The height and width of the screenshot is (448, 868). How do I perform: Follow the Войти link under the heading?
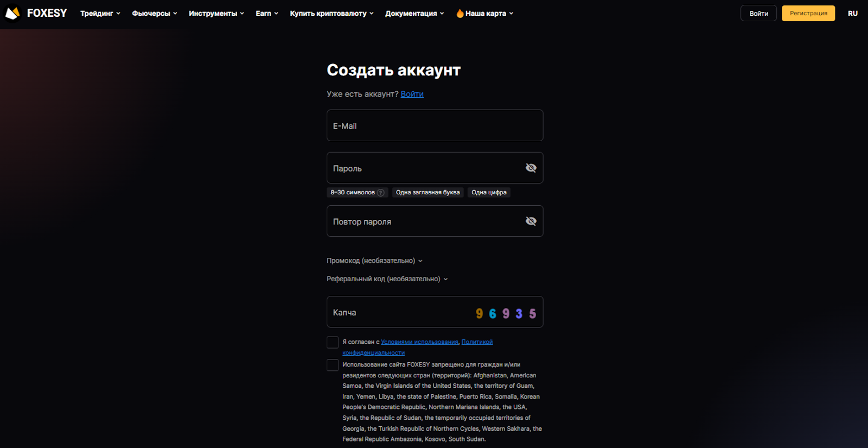click(x=412, y=94)
